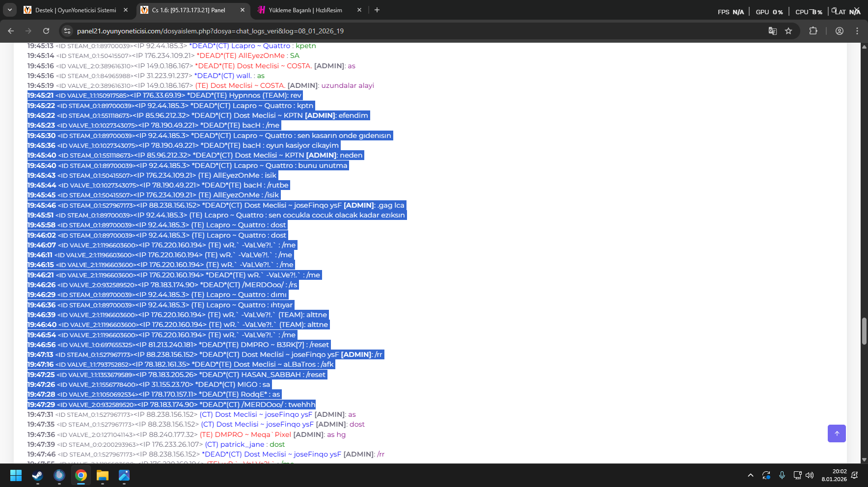Screen dimensions: 868x487
Task: Open the round blue taskbar app
Action: coord(59,475)
